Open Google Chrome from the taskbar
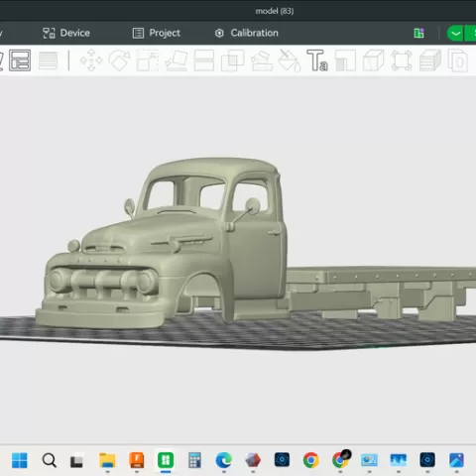Viewport: 476px width, 476px height. tap(311, 460)
